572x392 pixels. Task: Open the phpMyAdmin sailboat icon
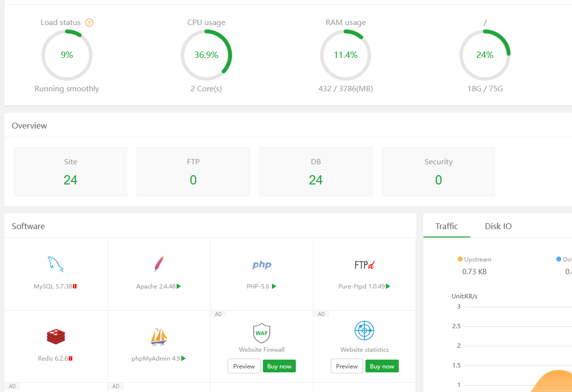coord(158,337)
